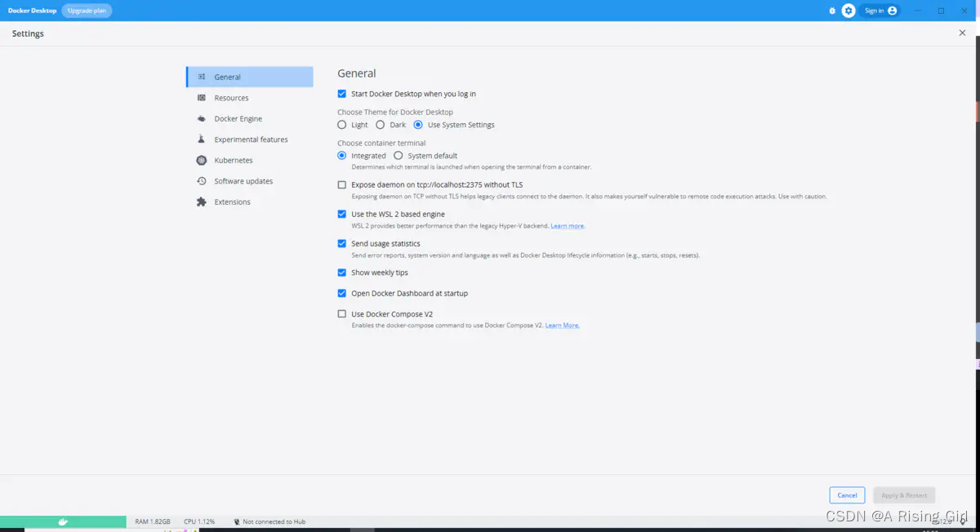
Task: Click Not connected to Hub status
Action: [x=274, y=521]
